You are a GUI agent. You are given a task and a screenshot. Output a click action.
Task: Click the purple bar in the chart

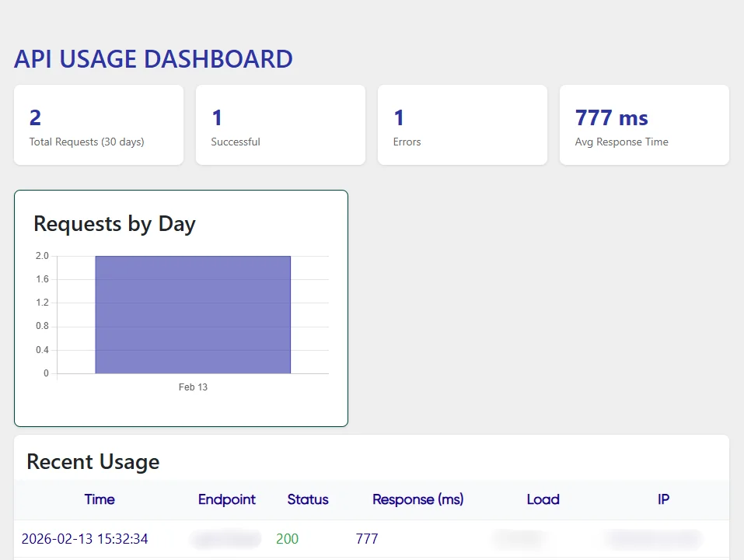coord(193,314)
